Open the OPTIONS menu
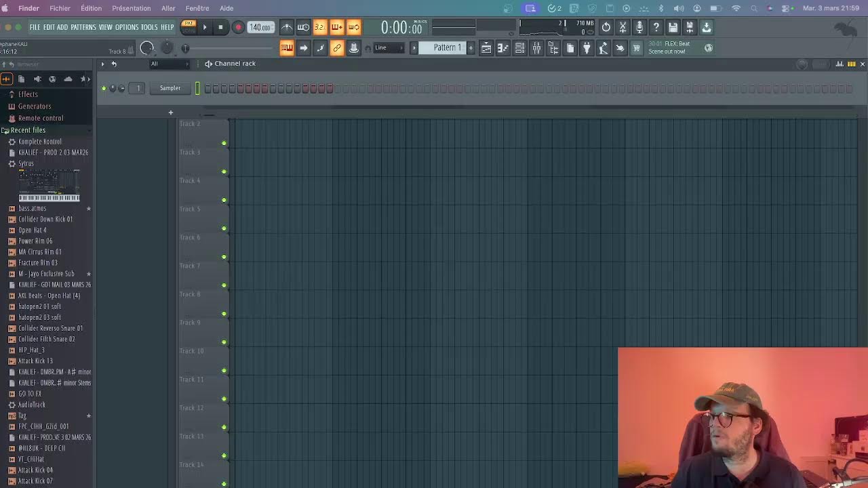Screen dimensions: 868x488 click(x=127, y=27)
